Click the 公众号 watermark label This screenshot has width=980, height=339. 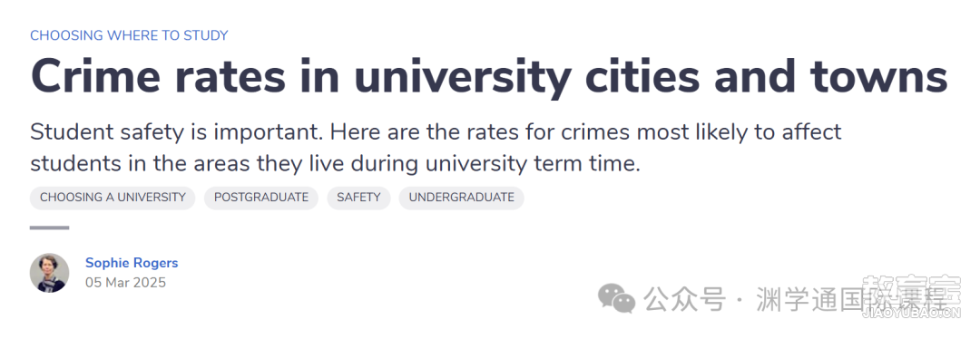(685, 300)
